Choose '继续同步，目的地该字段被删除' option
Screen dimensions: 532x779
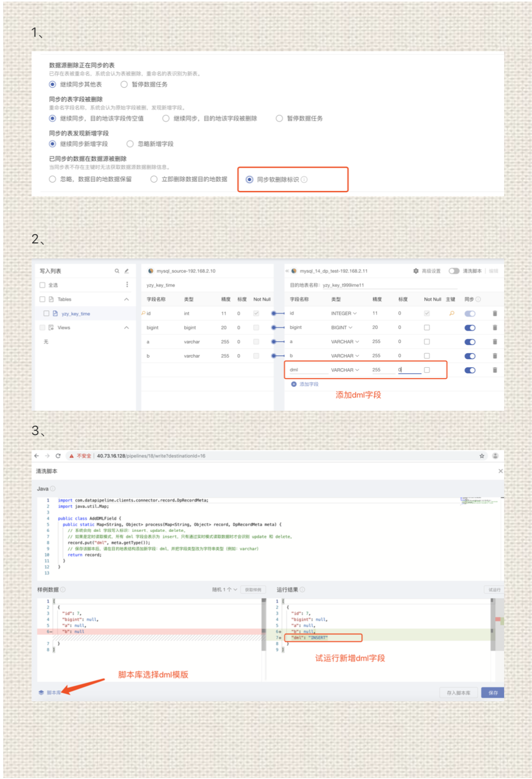click(x=166, y=118)
